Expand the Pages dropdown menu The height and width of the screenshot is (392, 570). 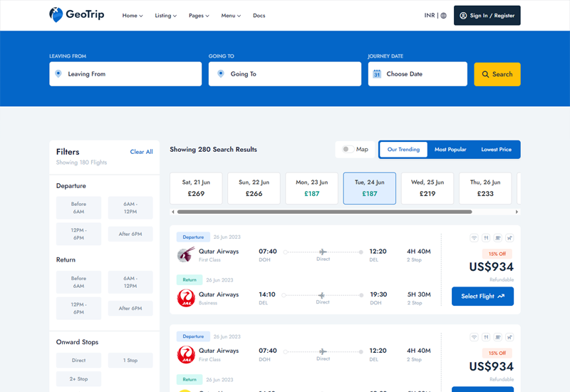[199, 16]
